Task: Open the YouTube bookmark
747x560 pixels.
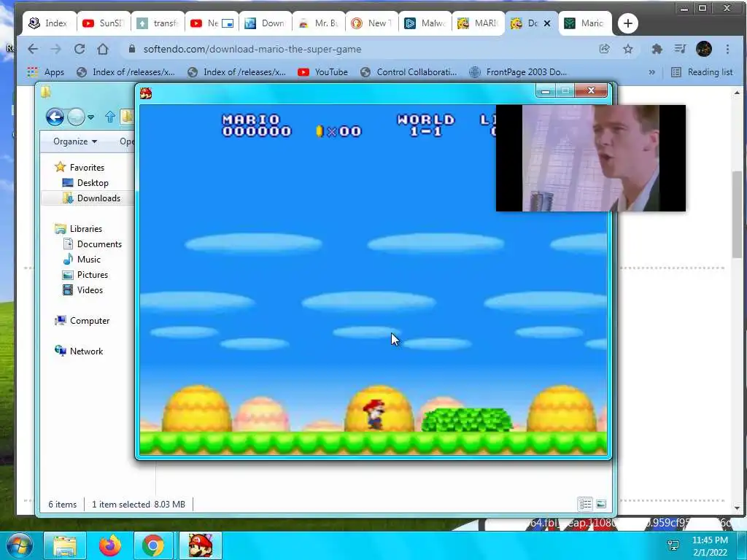Action: 322,72
